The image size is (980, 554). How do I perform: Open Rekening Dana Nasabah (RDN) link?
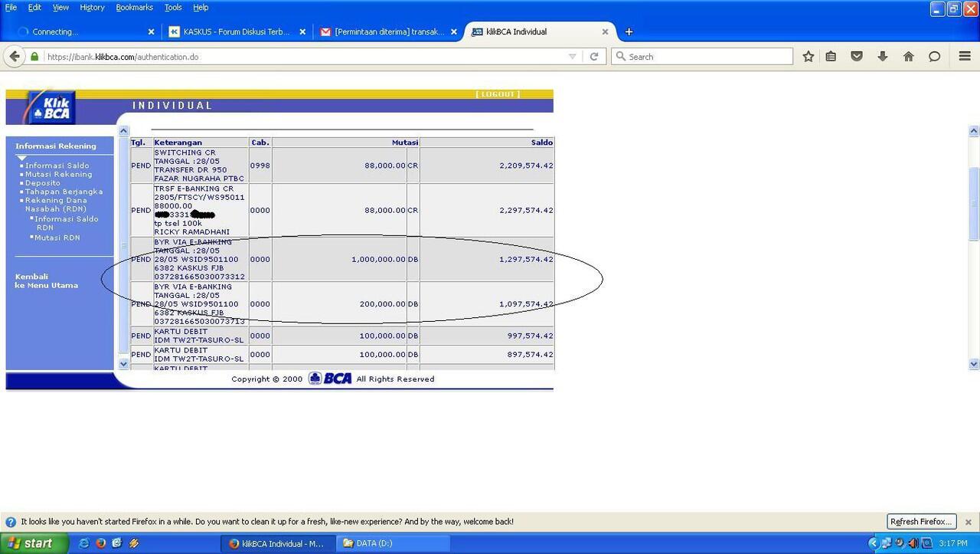[56, 205]
